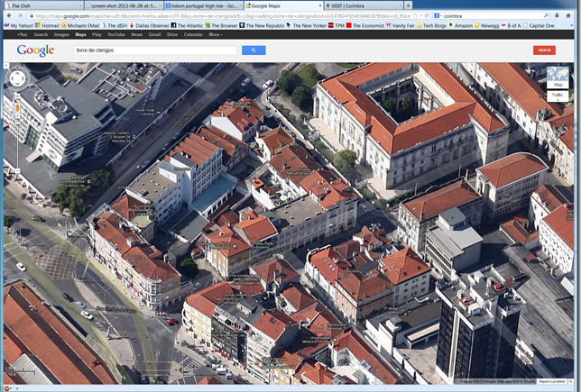
Task: Drop the Street View pegman icon
Action: click(16, 108)
